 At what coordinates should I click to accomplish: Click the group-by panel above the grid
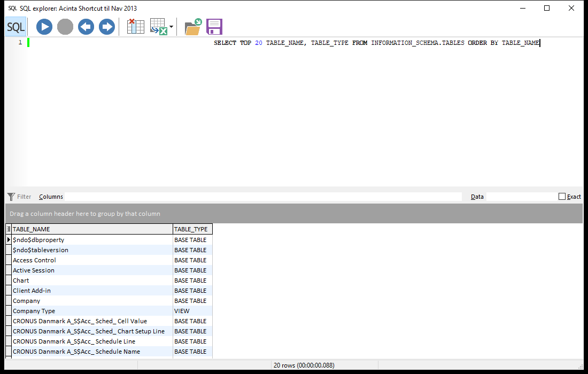click(294, 214)
